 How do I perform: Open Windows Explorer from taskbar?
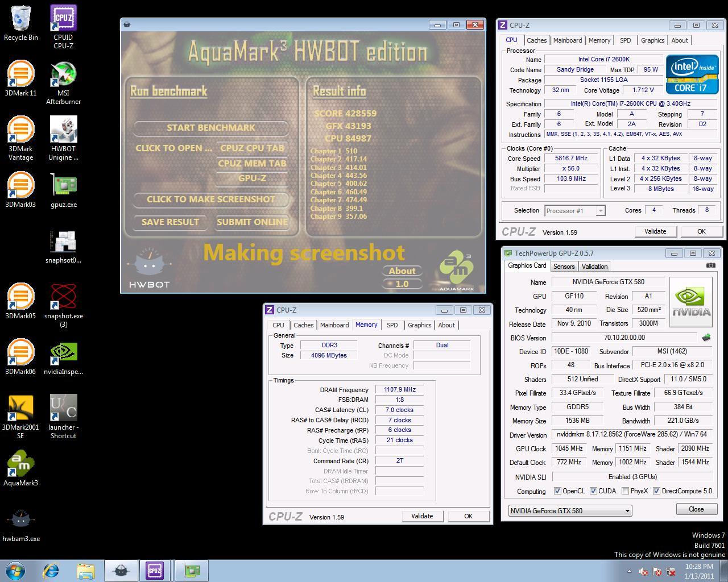pos(85,571)
